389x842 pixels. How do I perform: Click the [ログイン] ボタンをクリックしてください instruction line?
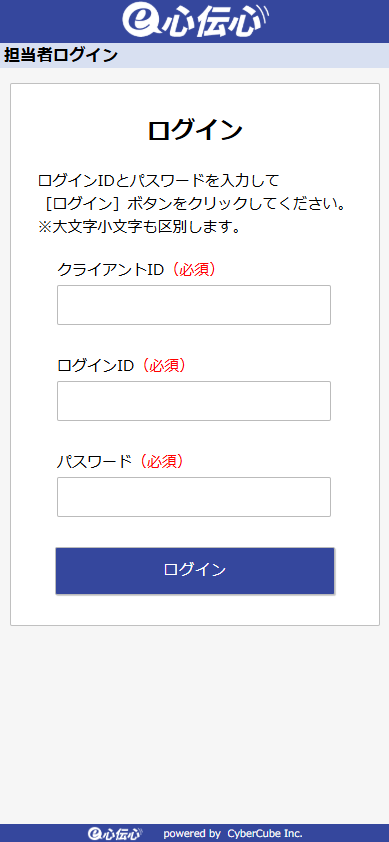[192, 204]
